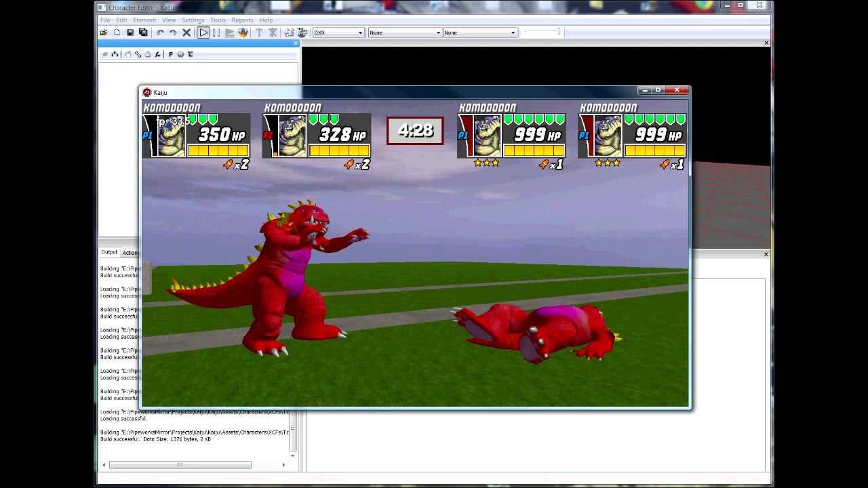Click the last panel toolbar icon after the face icon

(190, 54)
